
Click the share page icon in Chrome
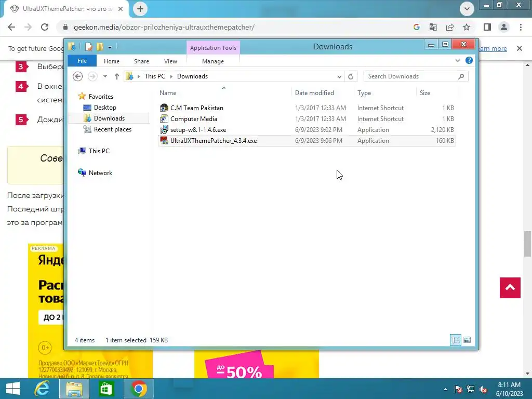450,27
